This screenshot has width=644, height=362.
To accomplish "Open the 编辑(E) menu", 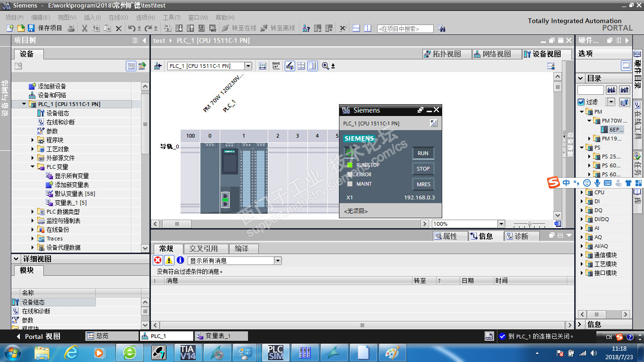I will 41,17.
